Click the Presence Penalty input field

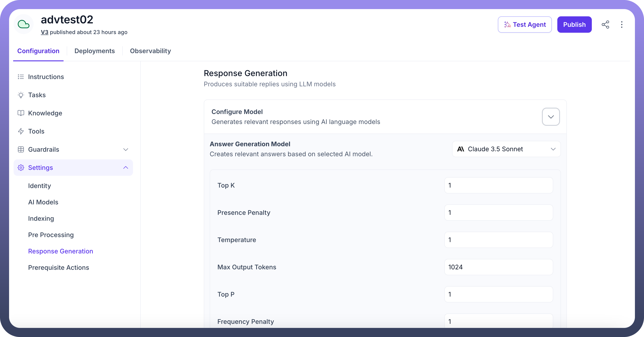[x=499, y=213]
